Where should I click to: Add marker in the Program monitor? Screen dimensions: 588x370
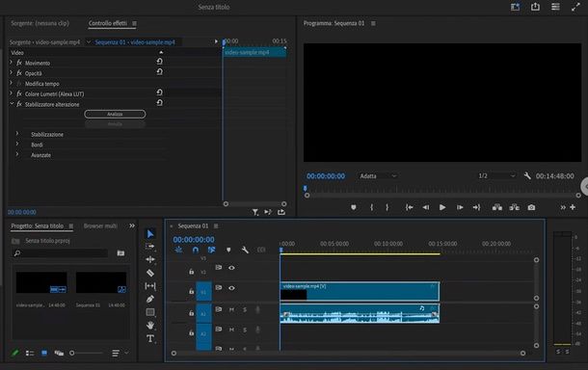[x=353, y=207]
